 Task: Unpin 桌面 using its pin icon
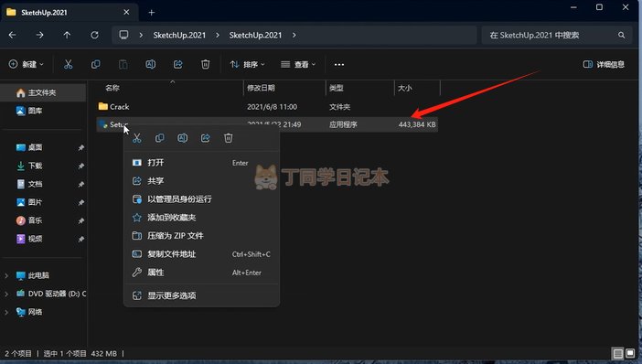[x=81, y=147]
